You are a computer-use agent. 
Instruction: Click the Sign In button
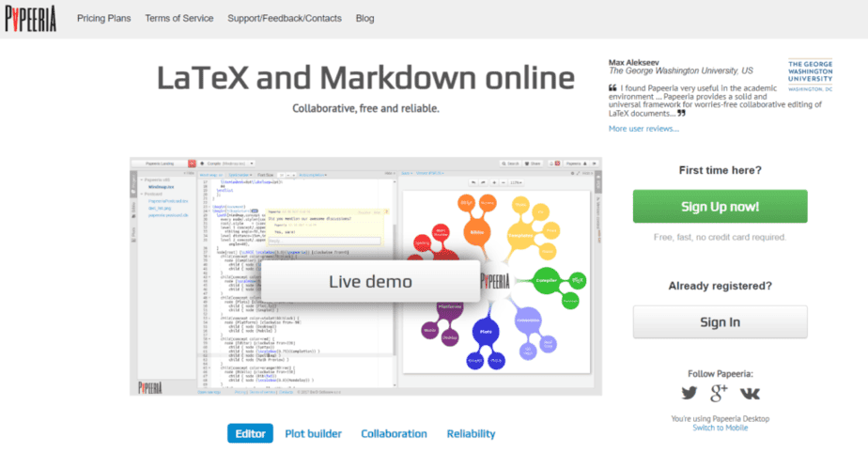click(720, 321)
